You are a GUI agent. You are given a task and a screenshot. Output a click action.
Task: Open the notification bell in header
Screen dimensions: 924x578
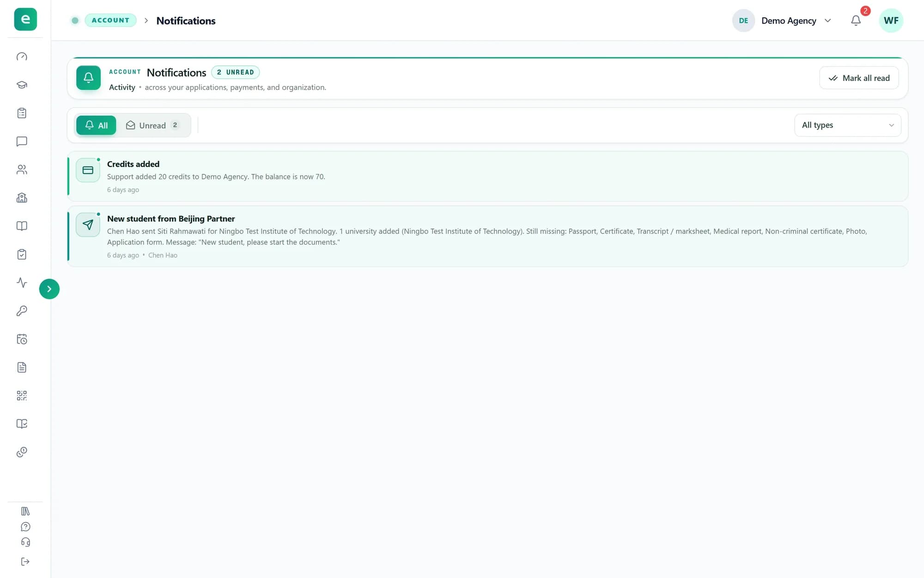[856, 20]
